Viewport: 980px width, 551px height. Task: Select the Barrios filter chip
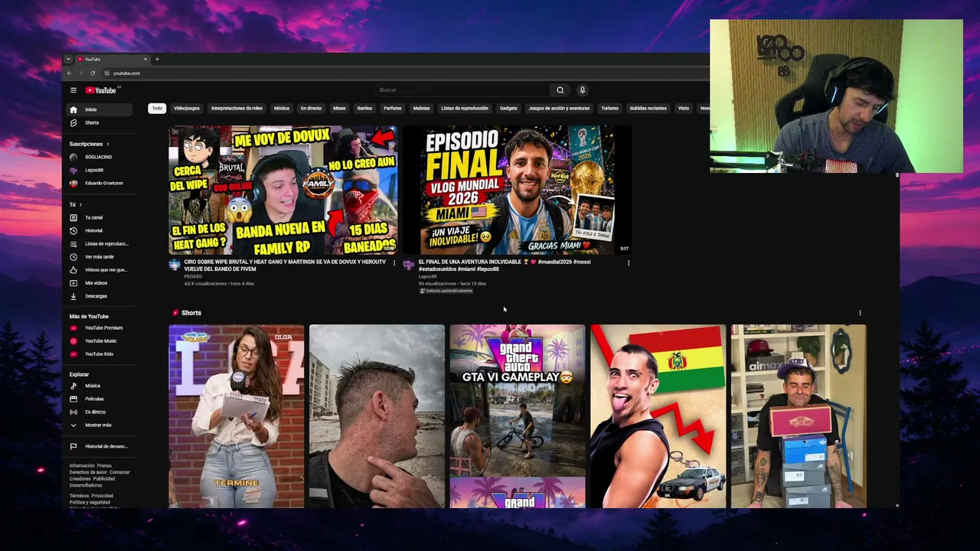[x=364, y=108]
